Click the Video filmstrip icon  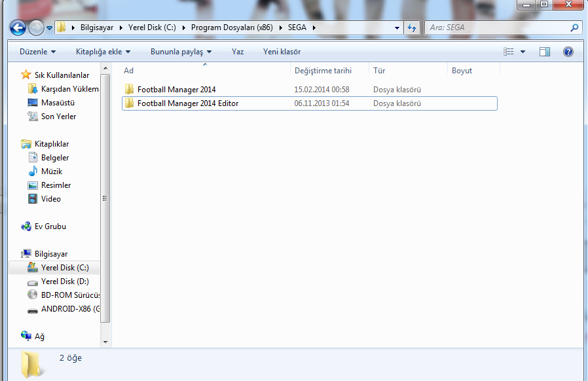point(33,199)
